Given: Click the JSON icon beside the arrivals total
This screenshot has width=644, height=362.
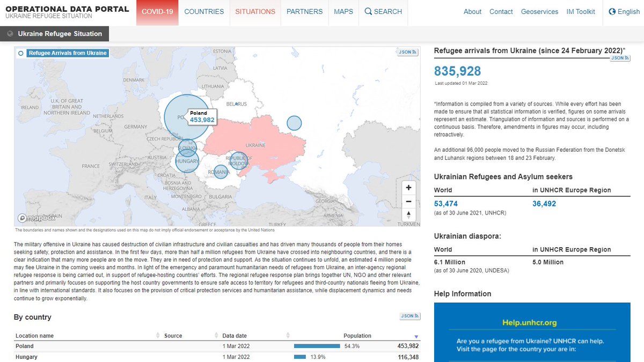Looking at the screenshot, I should [x=620, y=57].
